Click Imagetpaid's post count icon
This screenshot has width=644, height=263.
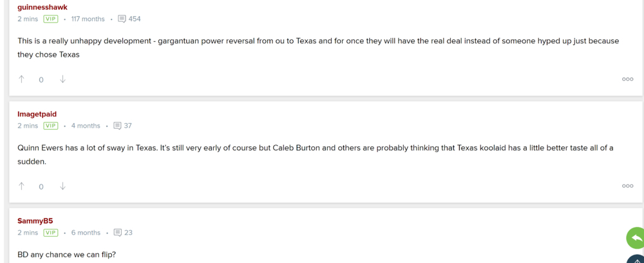pyautogui.click(x=117, y=126)
